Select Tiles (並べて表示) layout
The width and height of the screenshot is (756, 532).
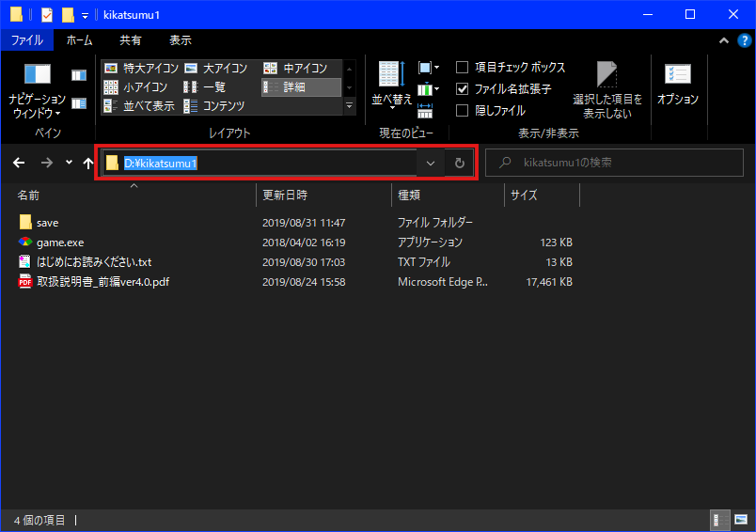(139, 106)
